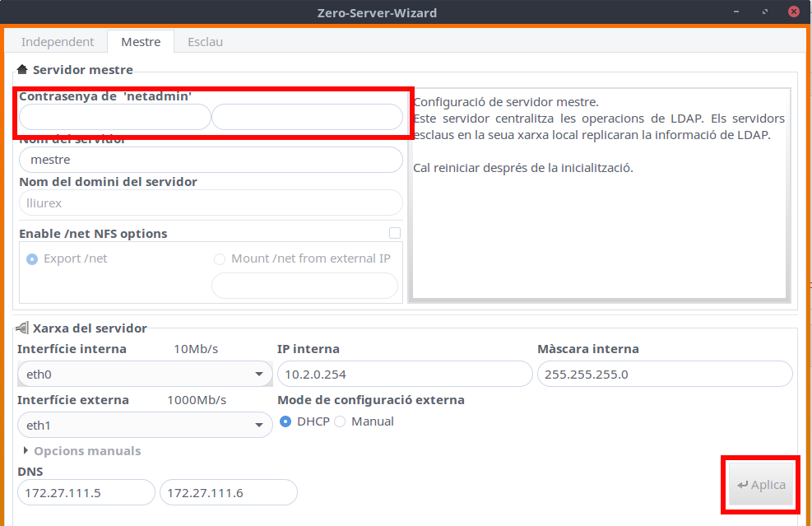Select the Export /net radio option
812x526 pixels.
[32, 258]
